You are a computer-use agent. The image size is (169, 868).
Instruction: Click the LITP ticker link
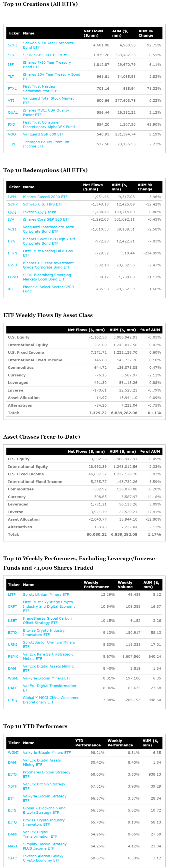pos(12,594)
